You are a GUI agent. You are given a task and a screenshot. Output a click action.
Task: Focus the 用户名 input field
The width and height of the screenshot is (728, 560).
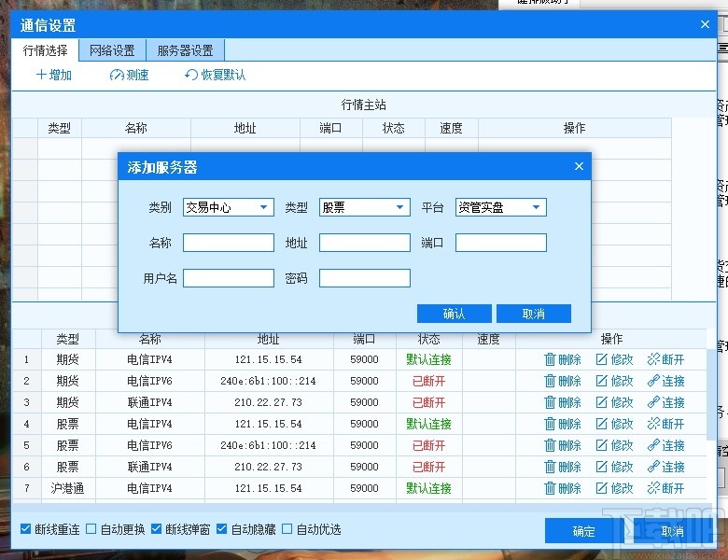tap(229, 278)
